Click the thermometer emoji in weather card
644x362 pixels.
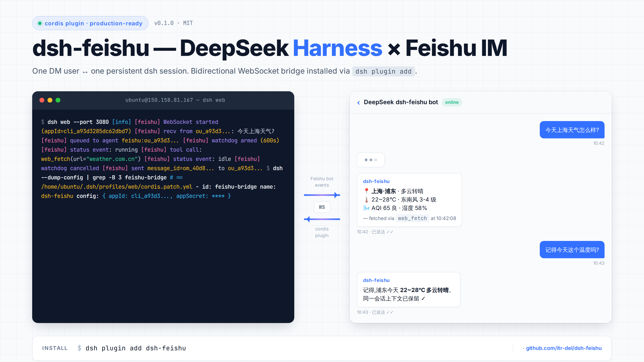coord(366,200)
